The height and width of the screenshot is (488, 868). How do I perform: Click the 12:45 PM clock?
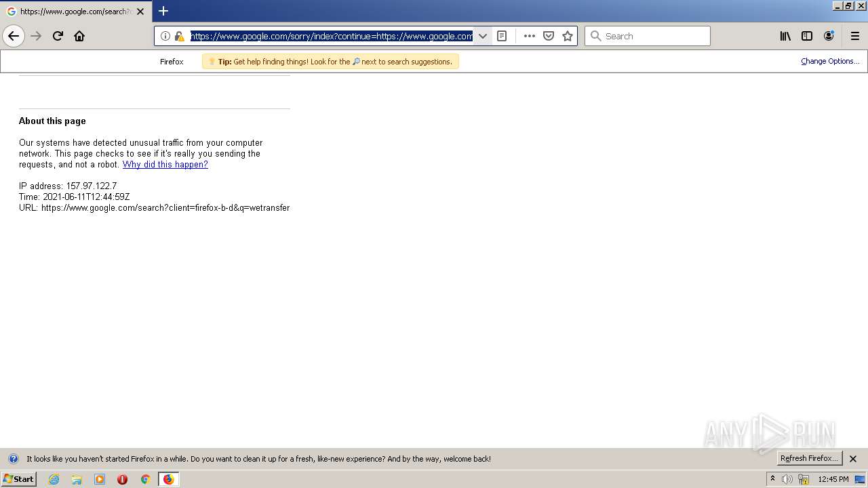pos(833,479)
